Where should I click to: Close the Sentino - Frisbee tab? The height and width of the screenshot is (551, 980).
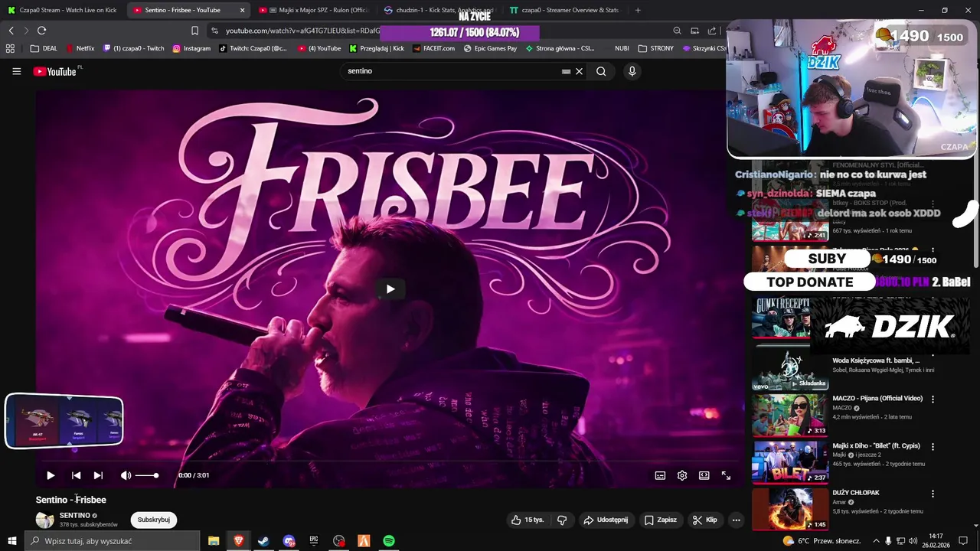[243, 10]
